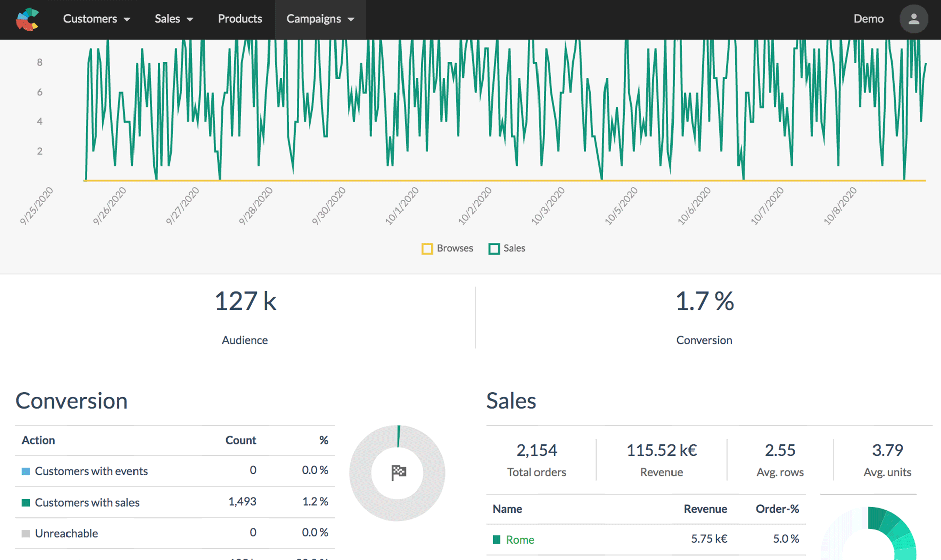Select the green square beside Customers with sales
The width and height of the screenshot is (941, 560).
coord(25,502)
